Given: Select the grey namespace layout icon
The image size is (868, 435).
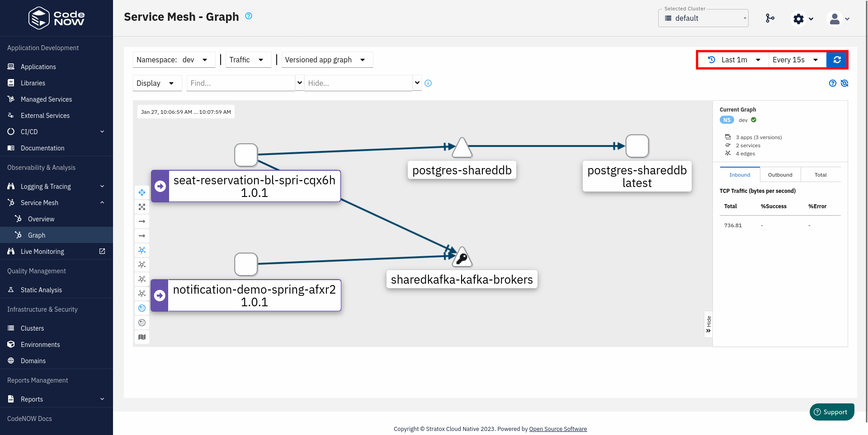Looking at the screenshot, I should point(142,323).
